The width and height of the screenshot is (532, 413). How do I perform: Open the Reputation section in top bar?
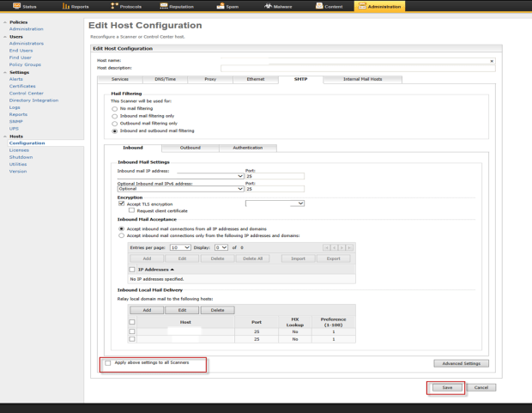click(179, 6)
